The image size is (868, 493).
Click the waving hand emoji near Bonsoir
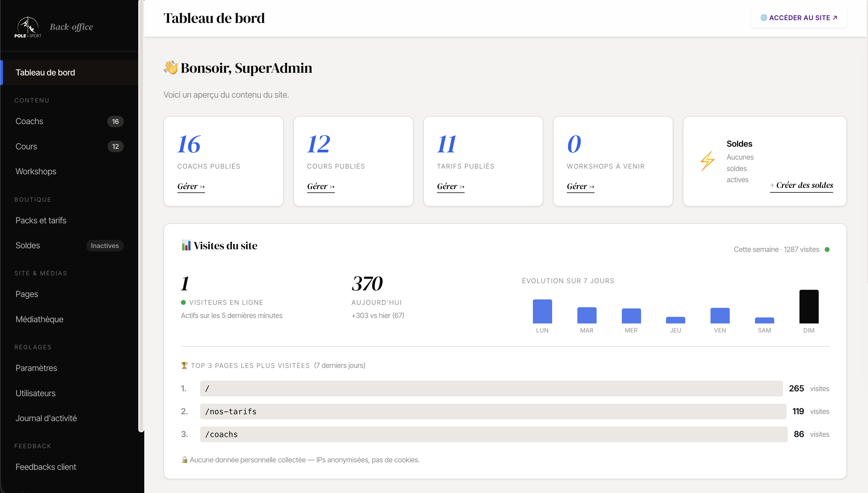click(171, 68)
